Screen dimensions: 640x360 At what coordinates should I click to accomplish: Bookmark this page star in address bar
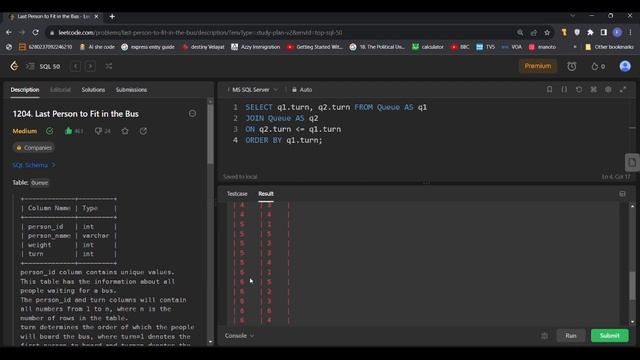click(x=547, y=33)
